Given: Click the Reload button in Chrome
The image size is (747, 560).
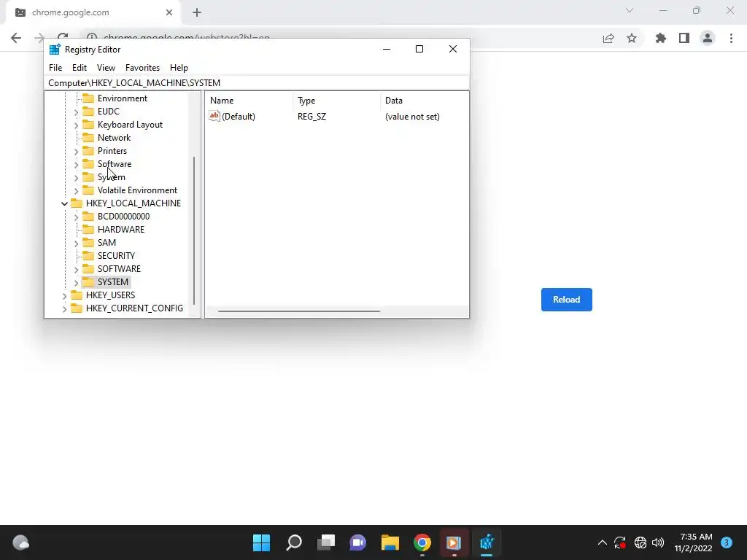Looking at the screenshot, I should [566, 300].
